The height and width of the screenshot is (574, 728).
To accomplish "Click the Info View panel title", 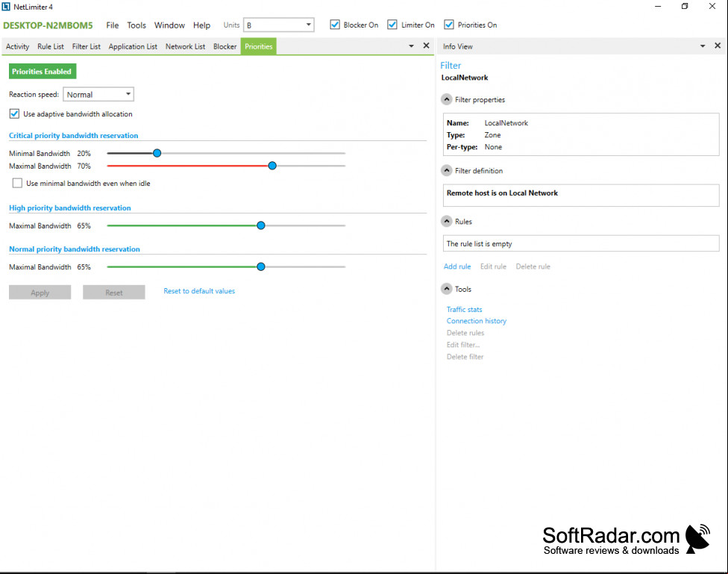I will pos(458,46).
